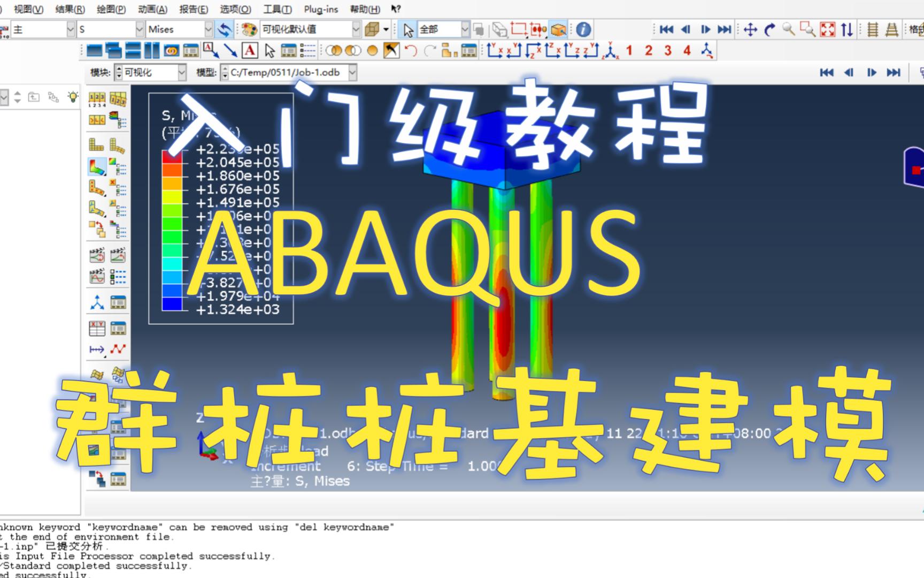Jump to first frame in context bar
924x578 pixels.
(x=826, y=72)
